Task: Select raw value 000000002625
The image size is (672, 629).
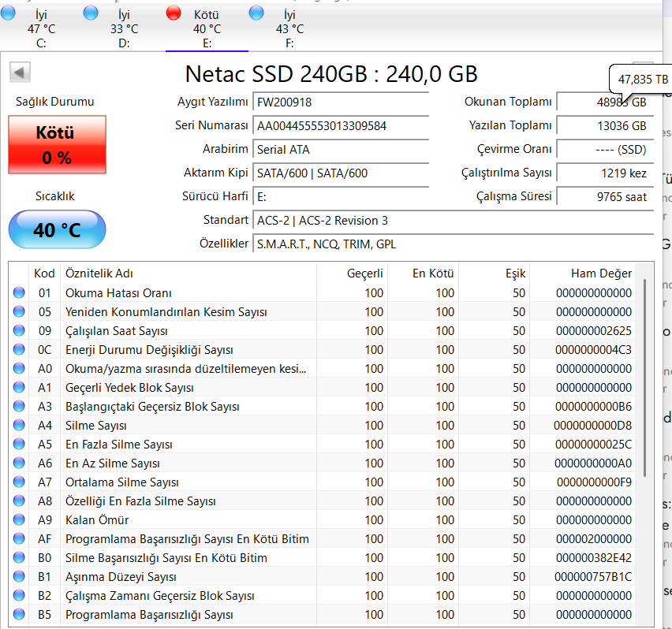Action: (x=594, y=330)
